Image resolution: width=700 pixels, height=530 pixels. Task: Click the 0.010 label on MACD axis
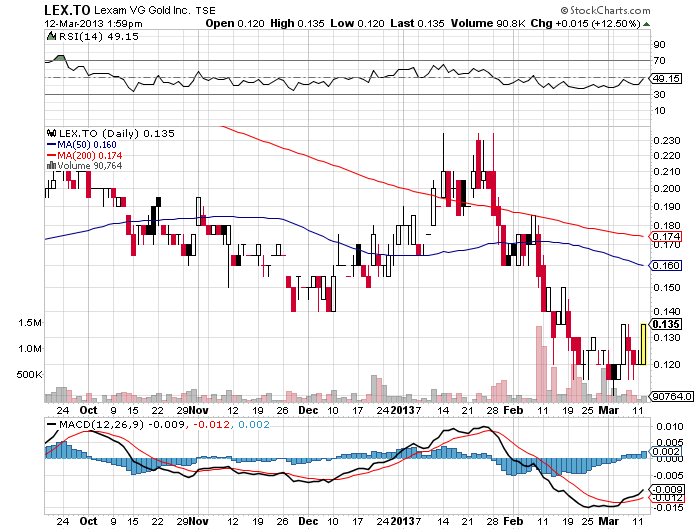669,427
